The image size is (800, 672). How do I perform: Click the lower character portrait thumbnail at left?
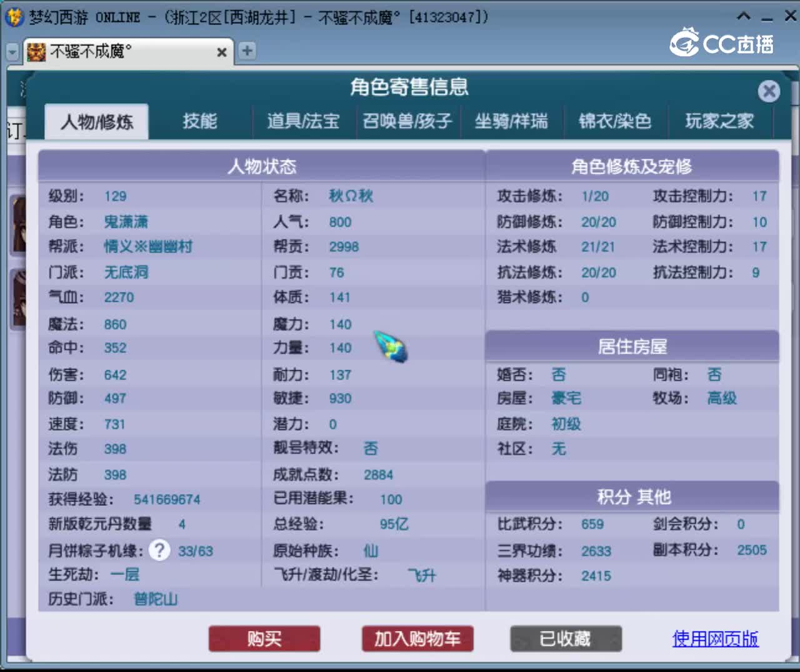point(19,299)
